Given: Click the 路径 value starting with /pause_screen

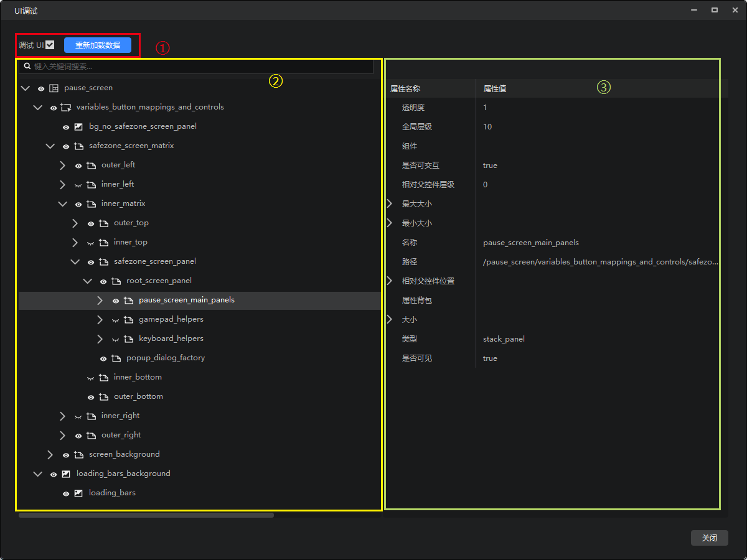Looking at the screenshot, I should click(601, 262).
